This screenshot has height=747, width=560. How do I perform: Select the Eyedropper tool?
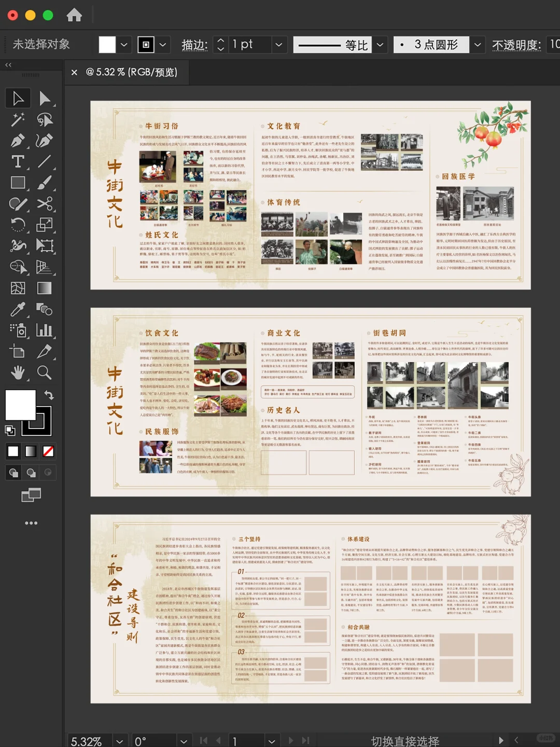[18, 309]
